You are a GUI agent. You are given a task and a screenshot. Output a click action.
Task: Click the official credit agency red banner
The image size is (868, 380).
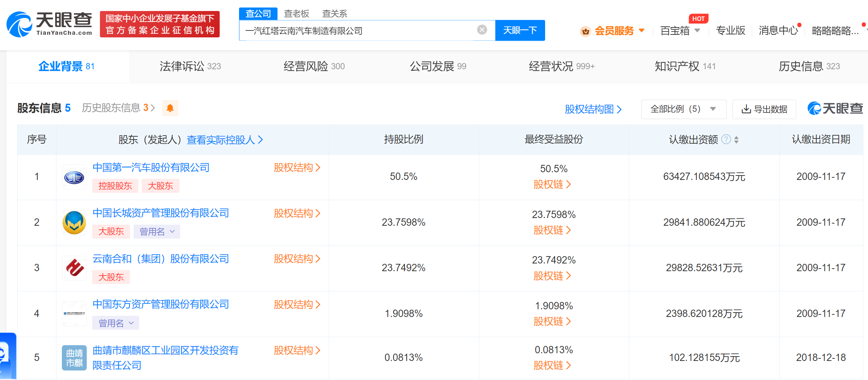(160, 24)
